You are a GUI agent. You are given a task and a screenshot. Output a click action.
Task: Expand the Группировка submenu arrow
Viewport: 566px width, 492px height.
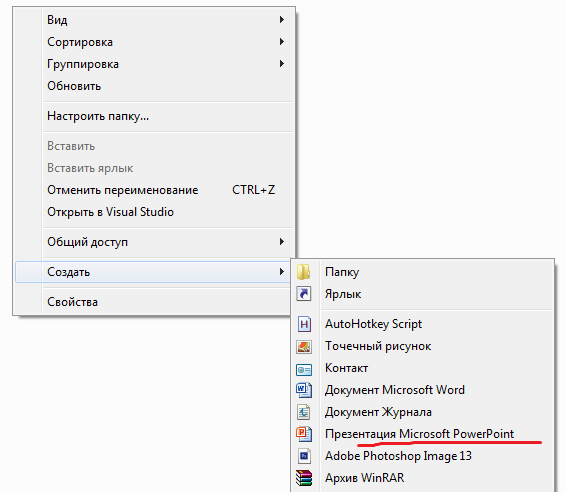[282, 64]
